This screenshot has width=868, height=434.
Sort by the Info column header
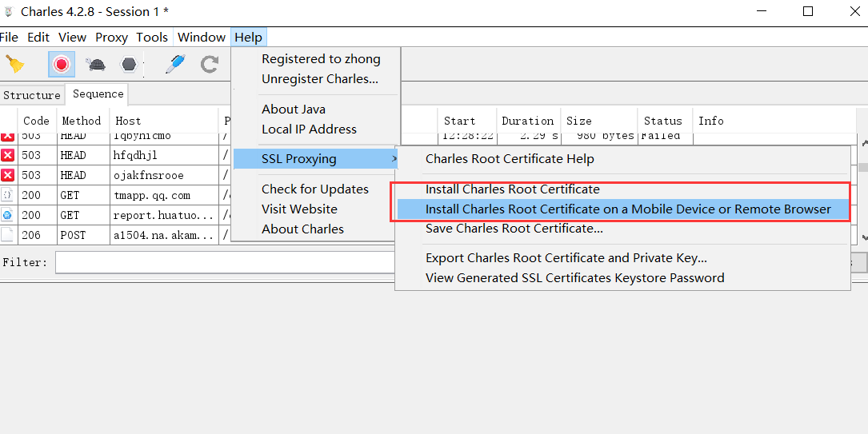click(775, 121)
